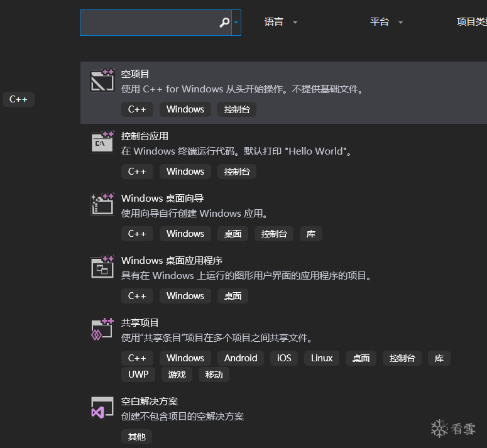Open the 项目类型 project type filter
The height and width of the screenshot is (448, 487).
(471, 22)
